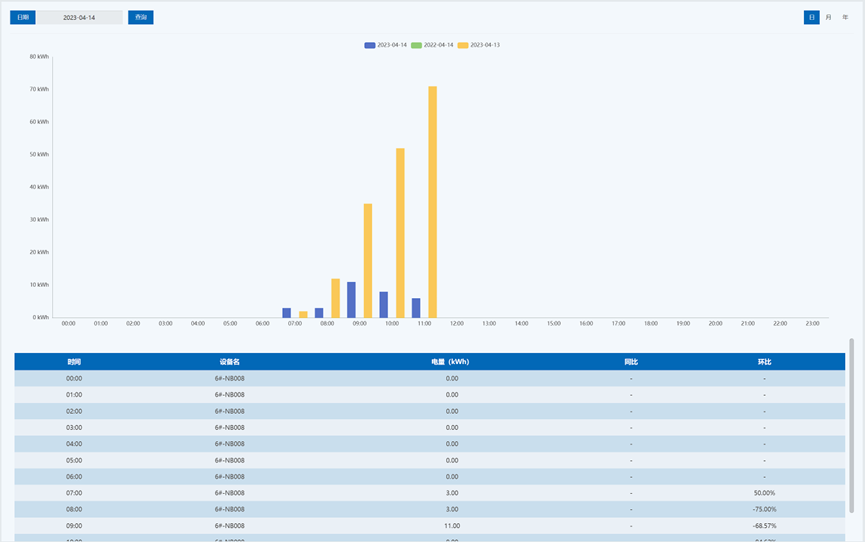Screen dimensions: 865x542
Task: Click the 电量 (kWh) column header
Action: [450, 362]
